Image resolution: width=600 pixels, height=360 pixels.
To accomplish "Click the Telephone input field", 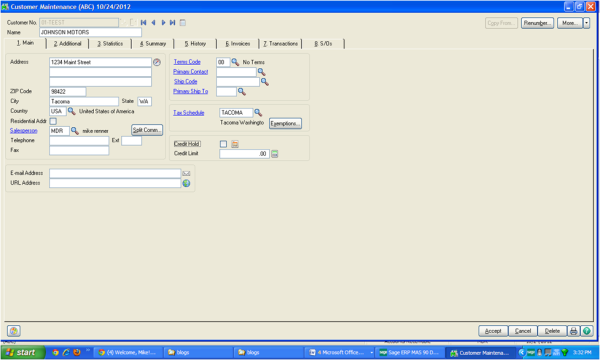I will (x=79, y=141).
